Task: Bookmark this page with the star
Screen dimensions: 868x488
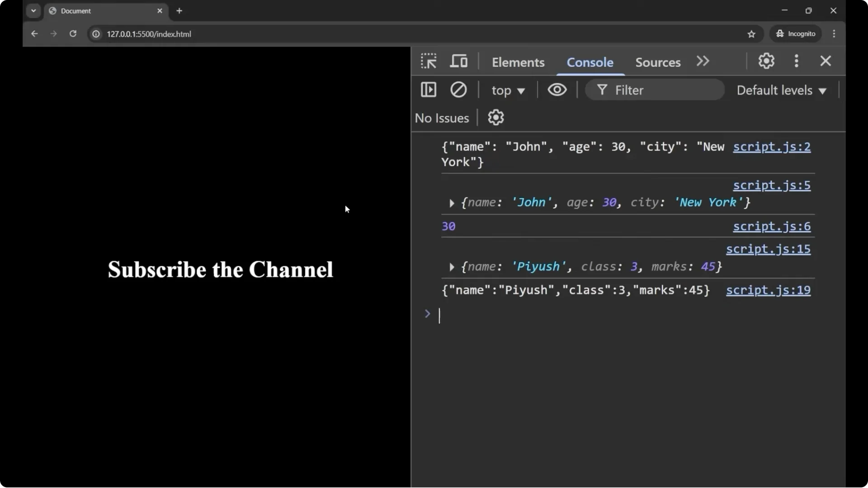Action: 752,33
